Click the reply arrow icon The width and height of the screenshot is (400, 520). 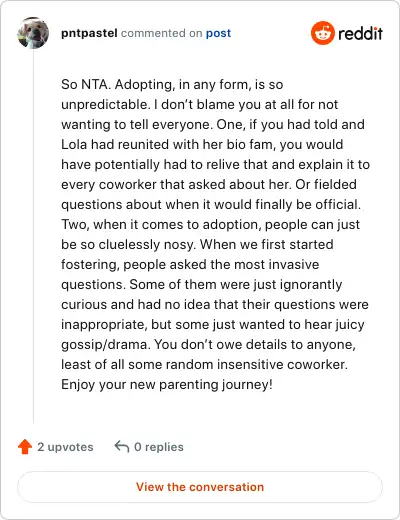point(122,446)
